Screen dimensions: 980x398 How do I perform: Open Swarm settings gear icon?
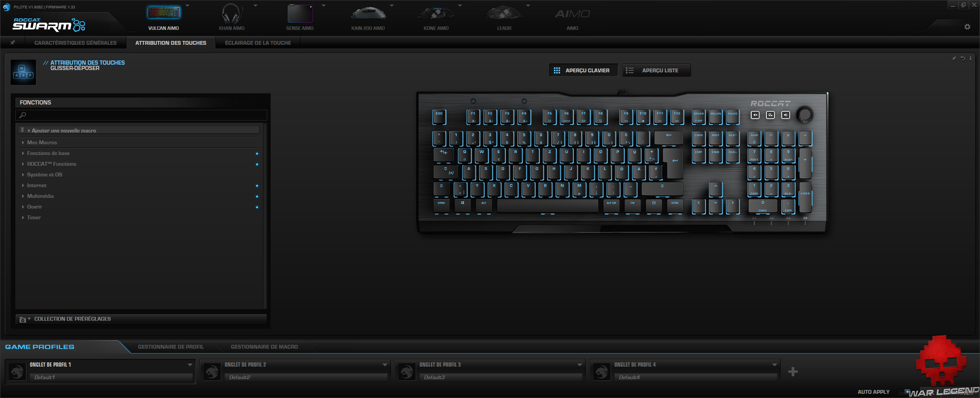tap(967, 27)
